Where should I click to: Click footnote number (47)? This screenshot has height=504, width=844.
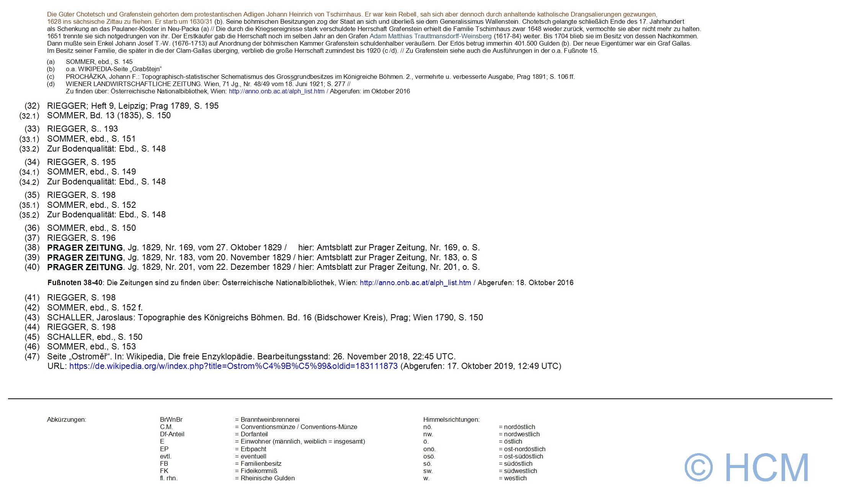pos(32,357)
